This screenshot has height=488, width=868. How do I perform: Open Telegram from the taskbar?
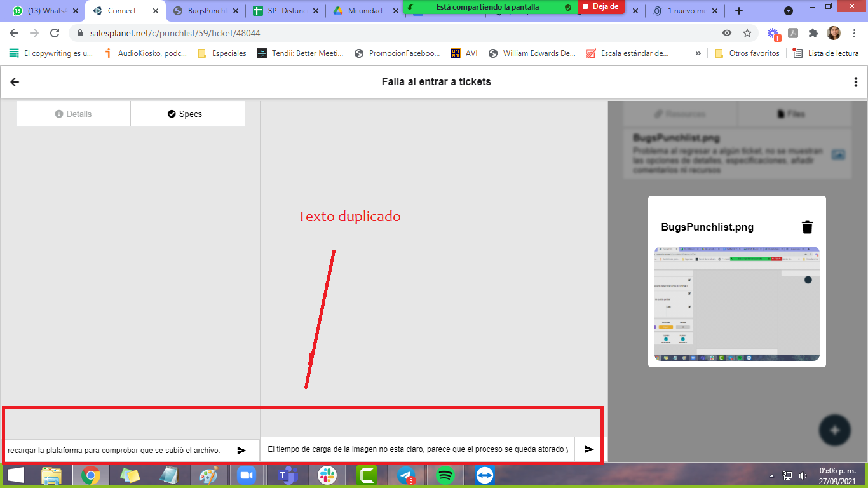click(x=406, y=475)
